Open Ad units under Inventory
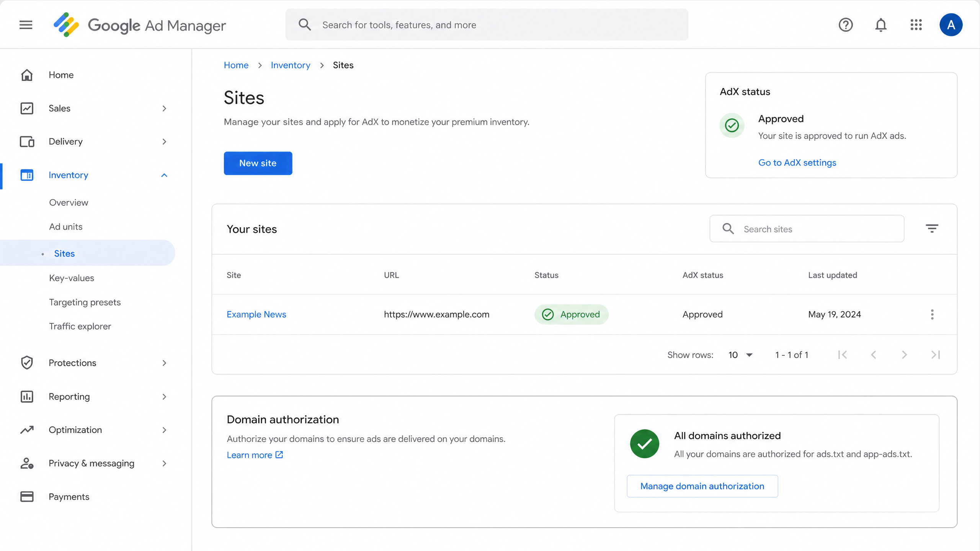 (65, 227)
